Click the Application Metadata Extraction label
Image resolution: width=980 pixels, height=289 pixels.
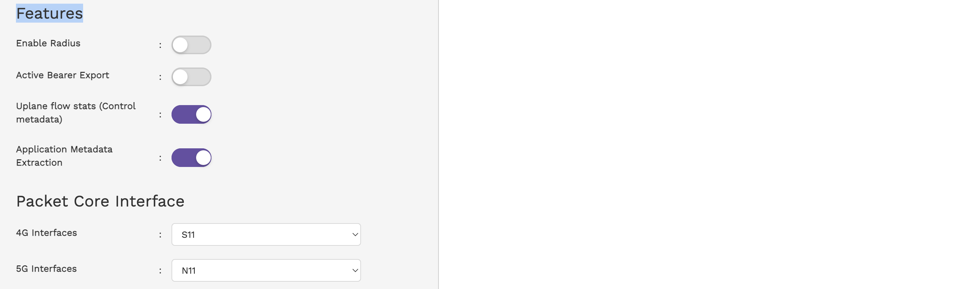coord(64,156)
